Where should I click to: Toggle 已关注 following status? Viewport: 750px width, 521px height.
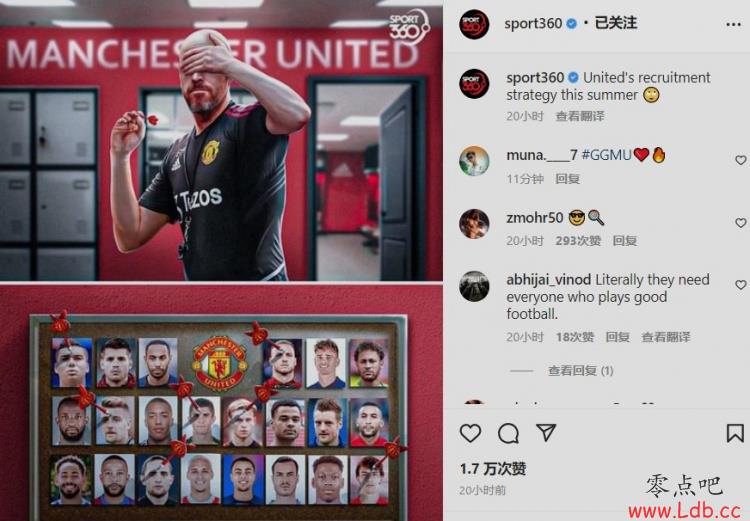pos(616,23)
